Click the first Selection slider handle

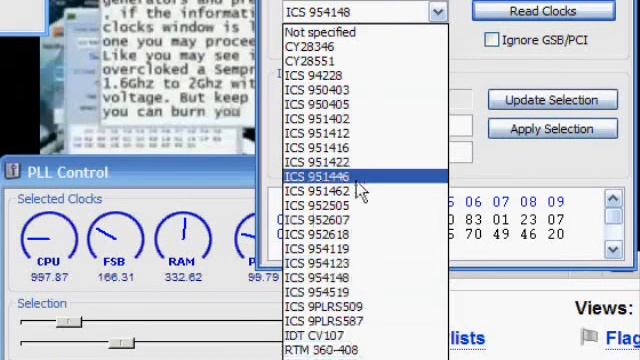(69, 322)
